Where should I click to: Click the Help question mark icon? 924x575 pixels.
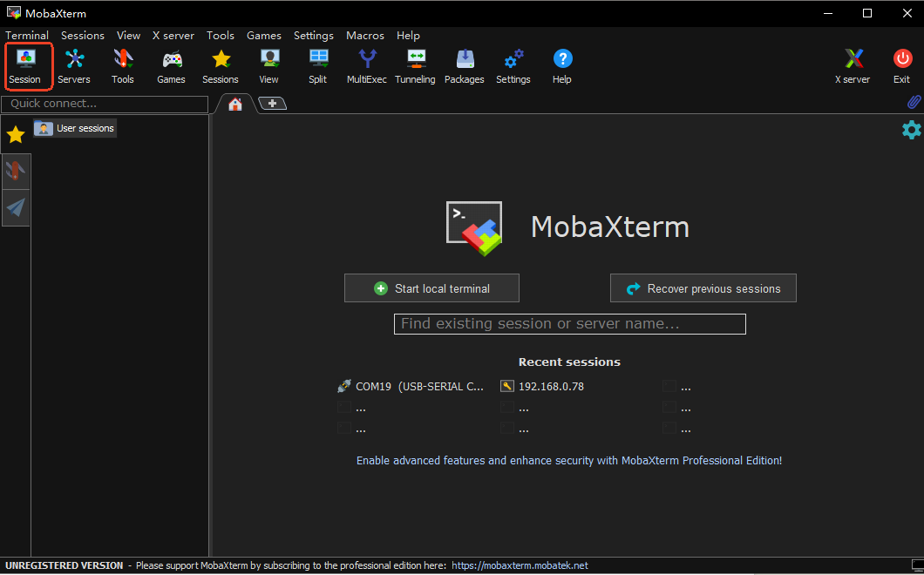tap(562, 66)
